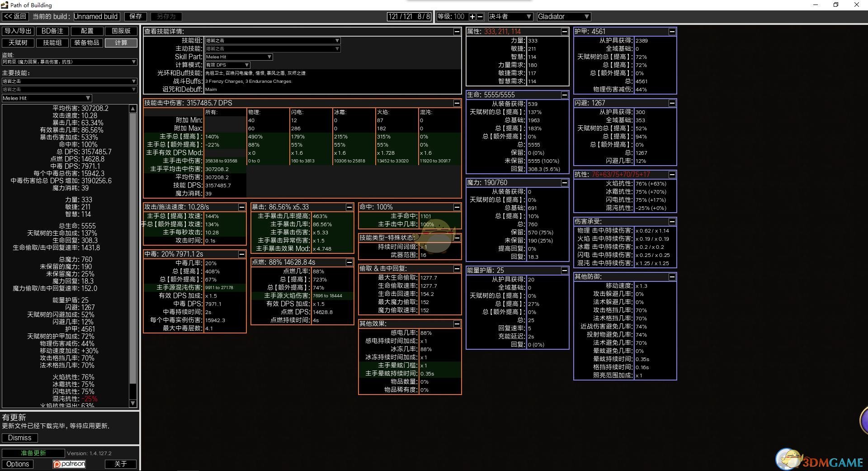Image resolution: width=868 pixels, height=471 pixels.
Task: Collapse the 护甲 armour panel
Action: (x=672, y=32)
